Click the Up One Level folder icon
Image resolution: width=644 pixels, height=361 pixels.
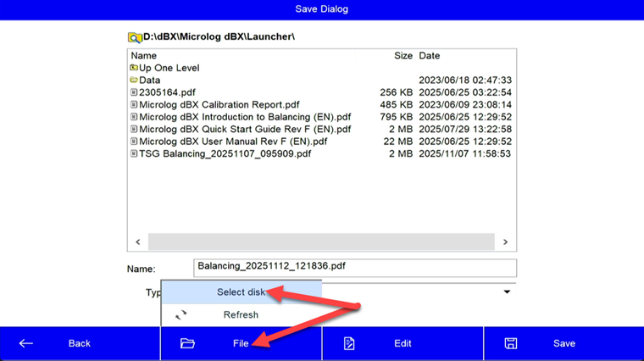tap(134, 68)
